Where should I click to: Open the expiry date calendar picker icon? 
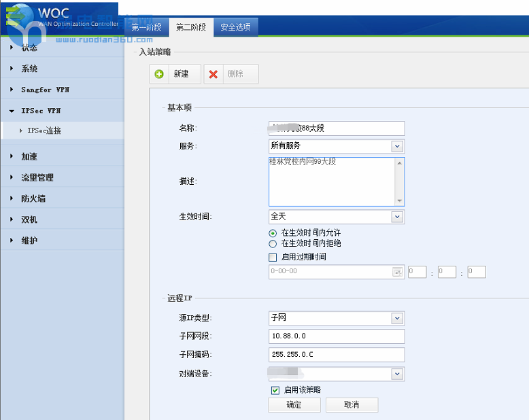[397, 272]
